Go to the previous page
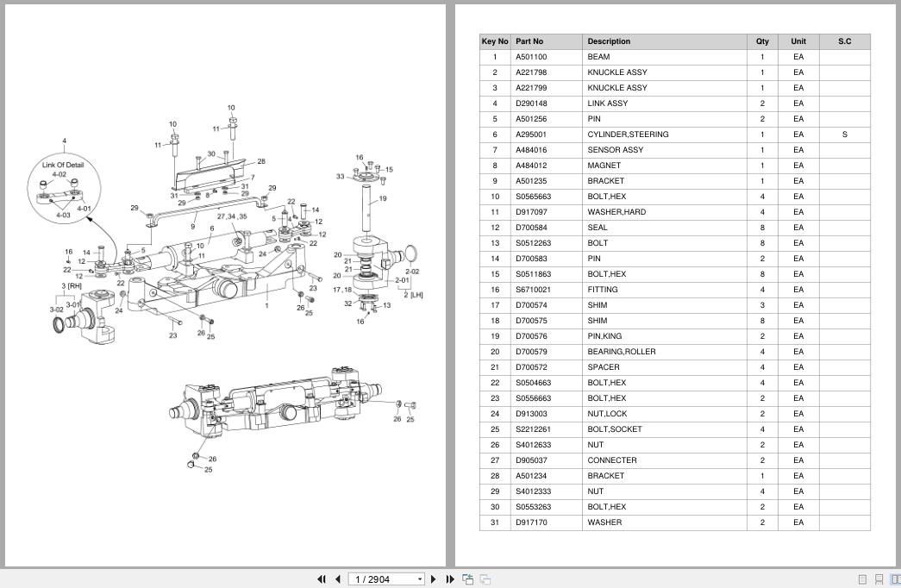The image size is (901, 588). [x=338, y=579]
